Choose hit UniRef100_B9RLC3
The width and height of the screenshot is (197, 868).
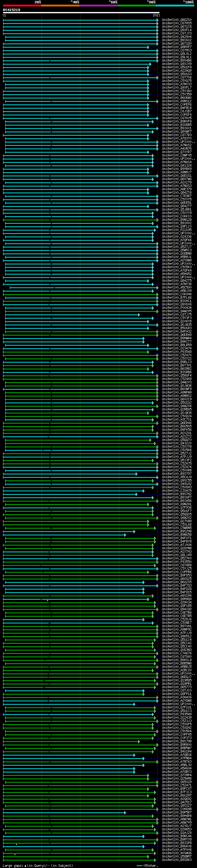pos(177,362)
